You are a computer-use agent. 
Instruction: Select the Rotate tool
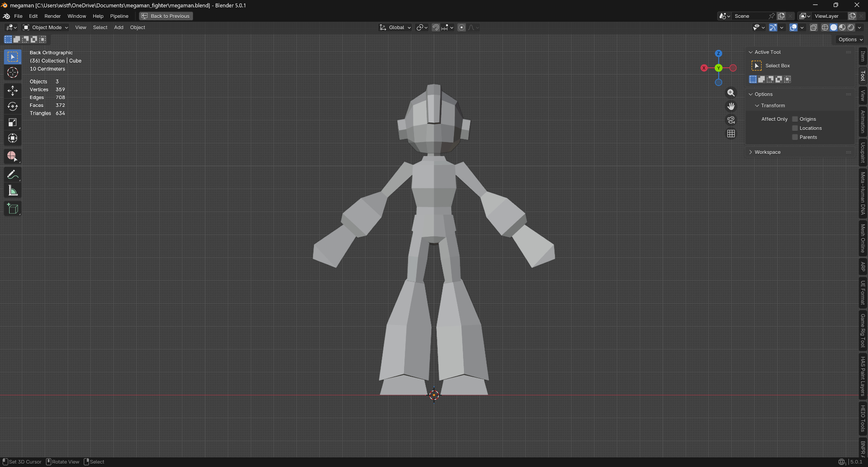[13, 106]
